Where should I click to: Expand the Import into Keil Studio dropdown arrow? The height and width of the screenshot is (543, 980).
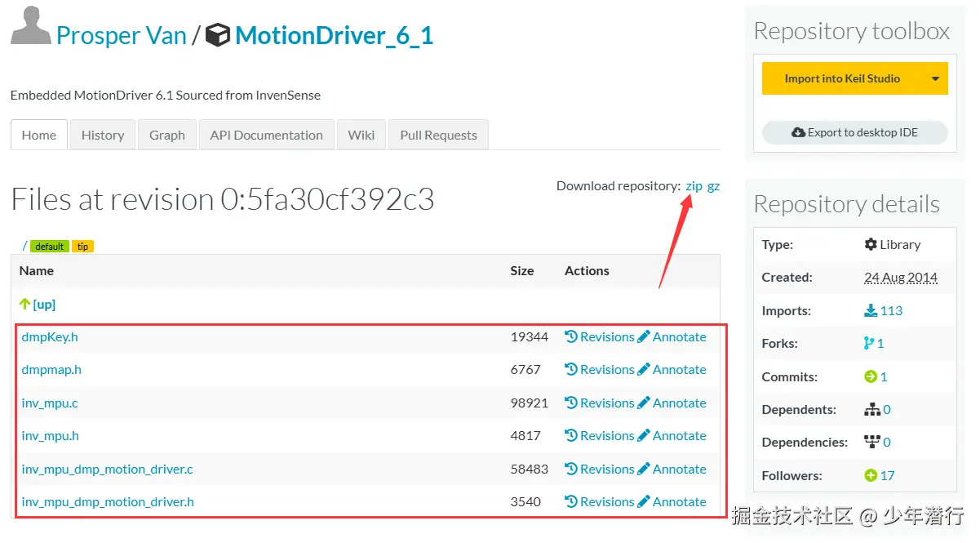[935, 78]
